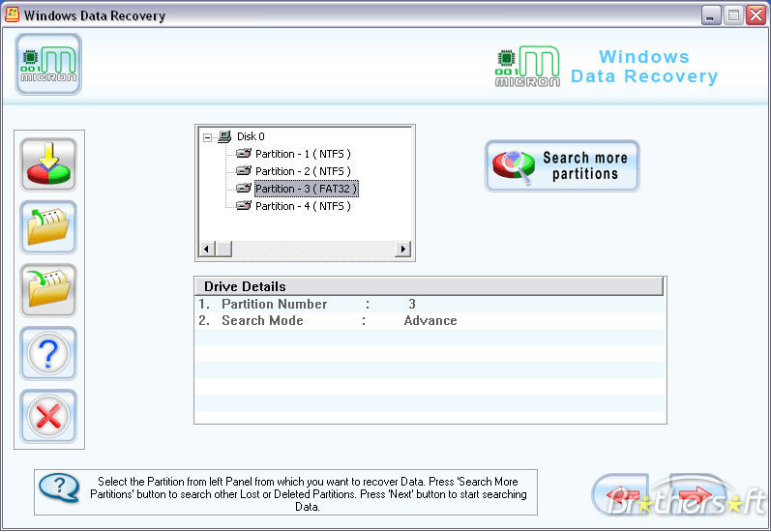This screenshot has width=771, height=532.
Task: Click Search more partitions button
Action: (562, 165)
